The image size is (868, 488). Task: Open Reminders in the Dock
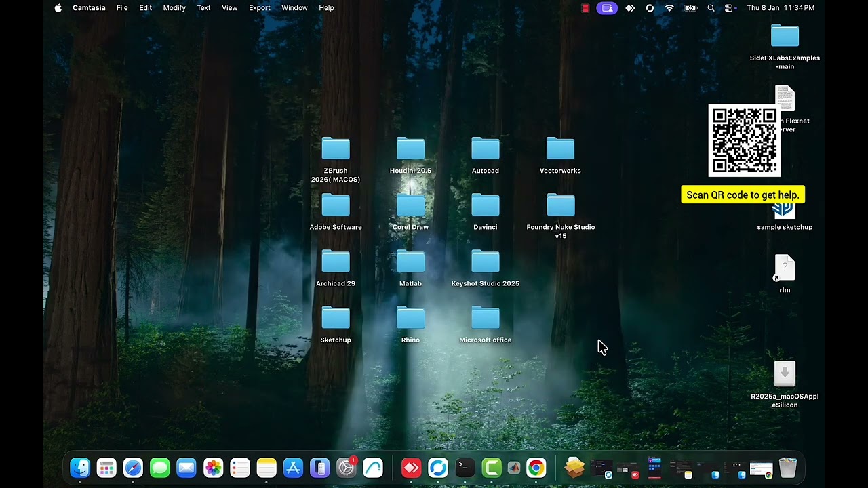(x=240, y=468)
